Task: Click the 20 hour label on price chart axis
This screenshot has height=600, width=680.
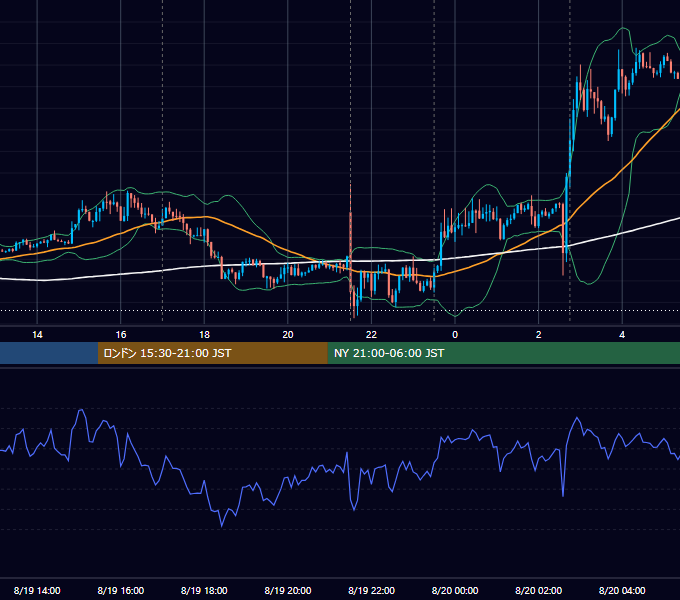Action: click(288, 335)
